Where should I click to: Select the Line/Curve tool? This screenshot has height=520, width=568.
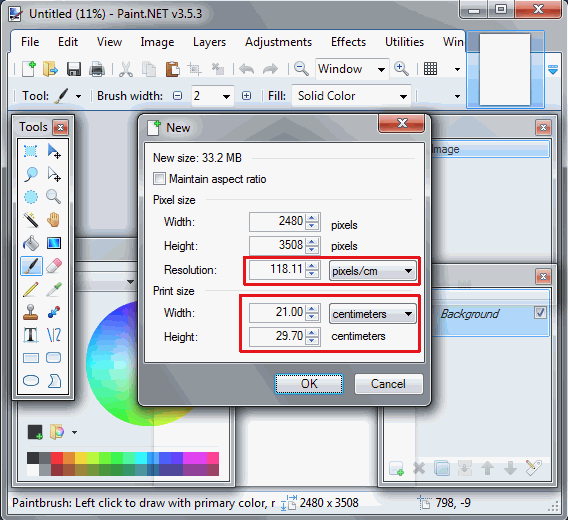pyautogui.click(x=54, y=335)
